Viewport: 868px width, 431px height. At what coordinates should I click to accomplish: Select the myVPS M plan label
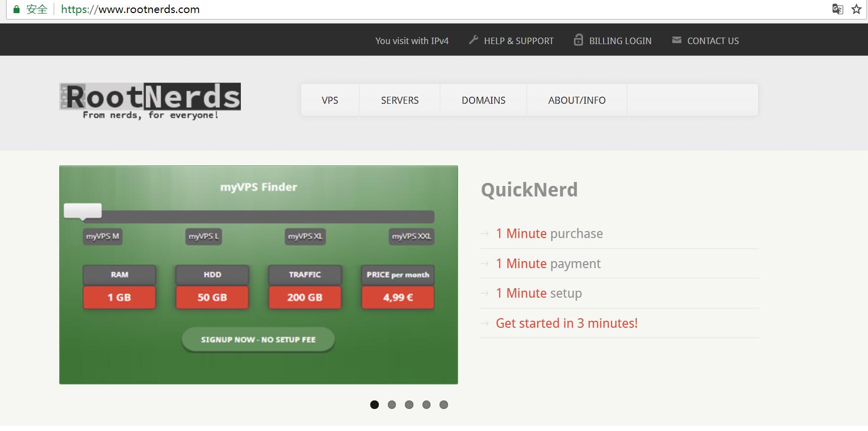click(x=102, y=237)
